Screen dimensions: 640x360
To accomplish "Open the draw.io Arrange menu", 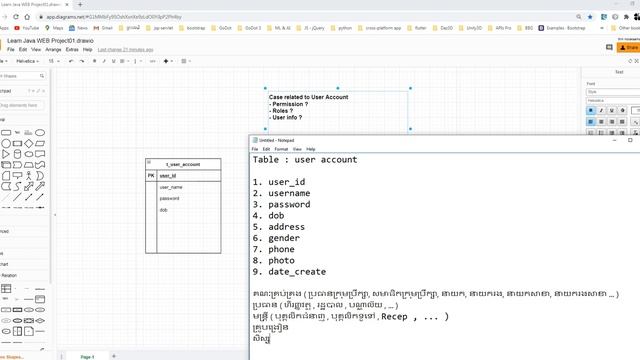I will (x=53, y=49).
